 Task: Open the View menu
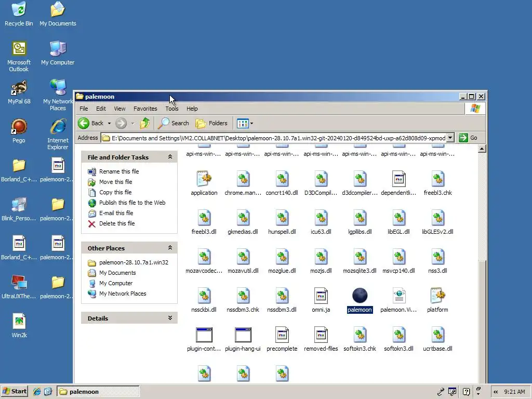119,109
